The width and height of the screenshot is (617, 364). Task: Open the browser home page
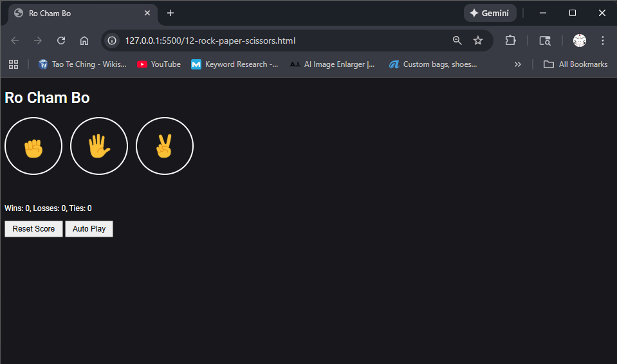[84, 41]
